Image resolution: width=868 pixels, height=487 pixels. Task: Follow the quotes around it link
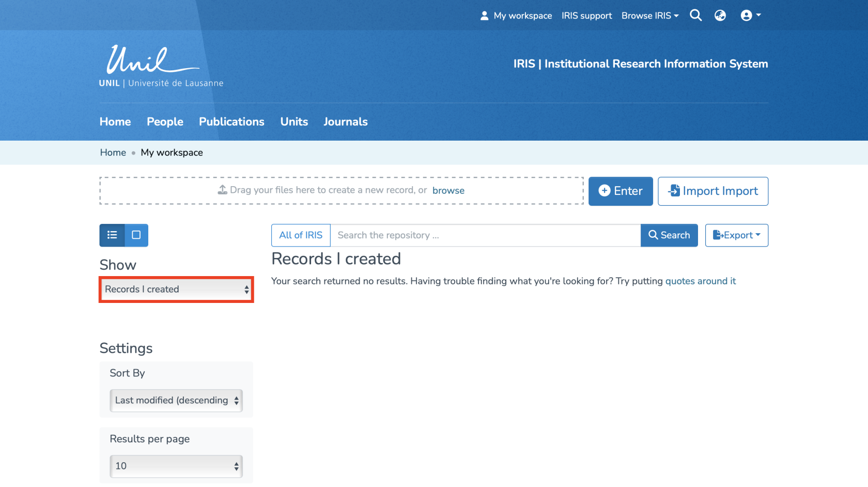700,281
